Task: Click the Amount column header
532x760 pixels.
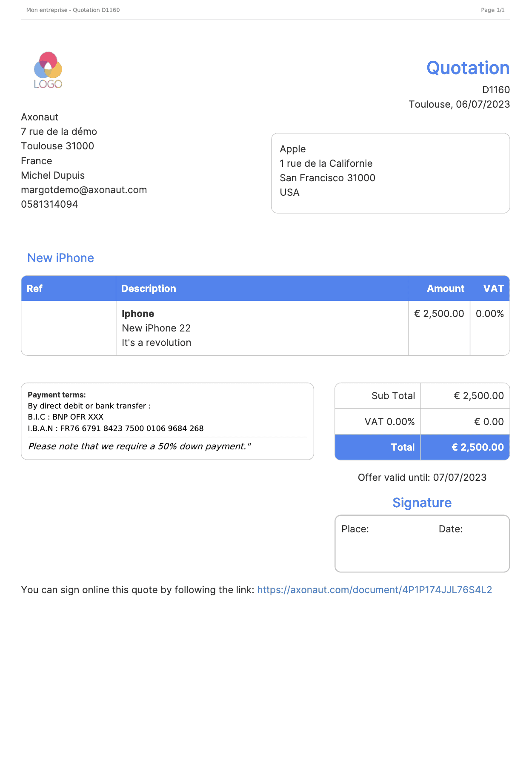Action: (445, 289)
